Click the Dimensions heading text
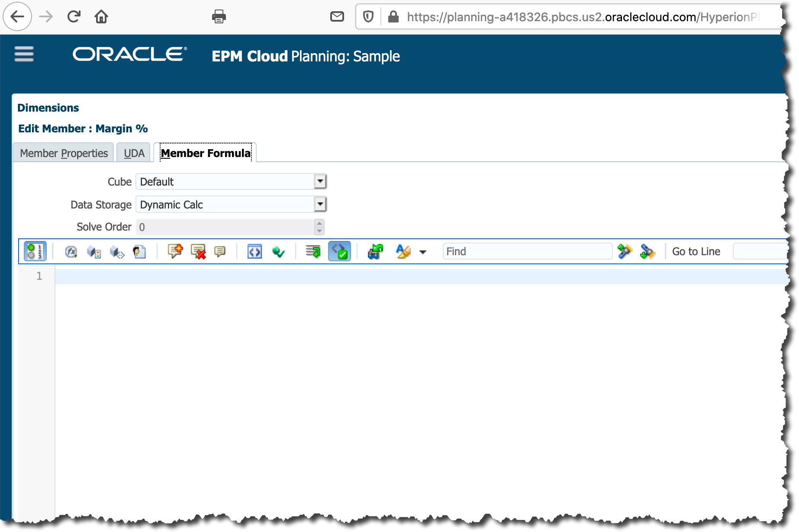 tap(48, 108)
